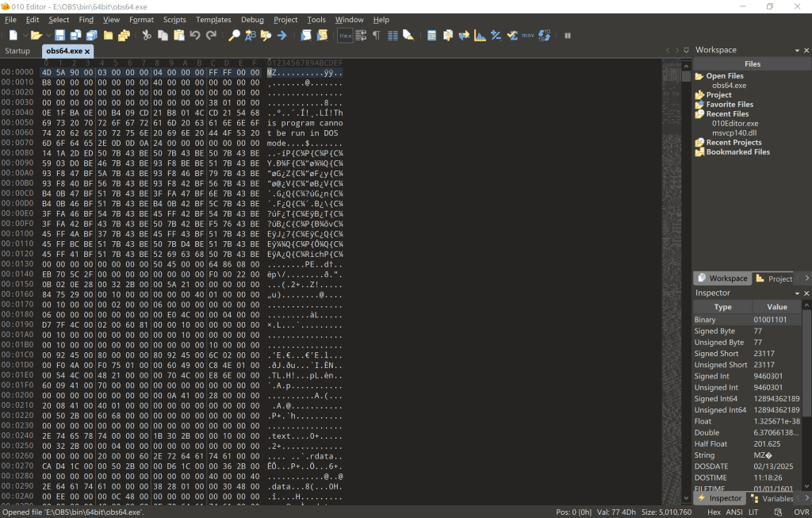Open Find with the magnifier icon
This screenshot has width=812, height=518.
tap(234, 35)
